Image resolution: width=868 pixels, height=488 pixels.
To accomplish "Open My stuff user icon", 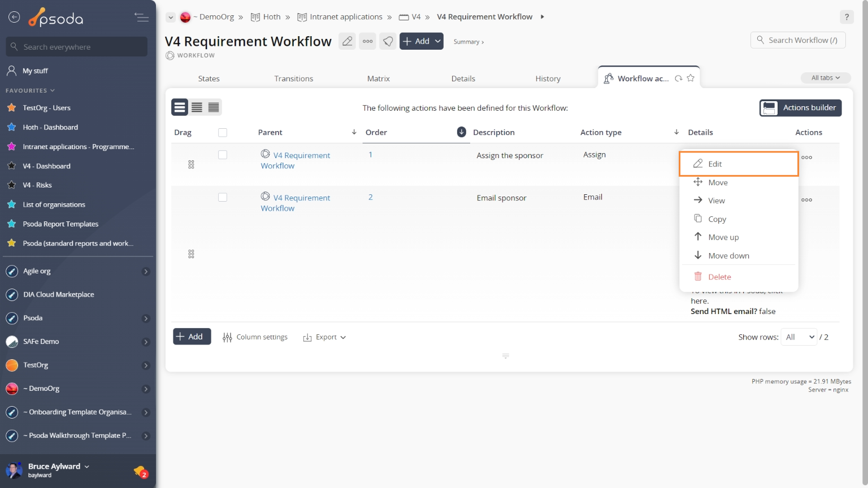I will (11, 71).
